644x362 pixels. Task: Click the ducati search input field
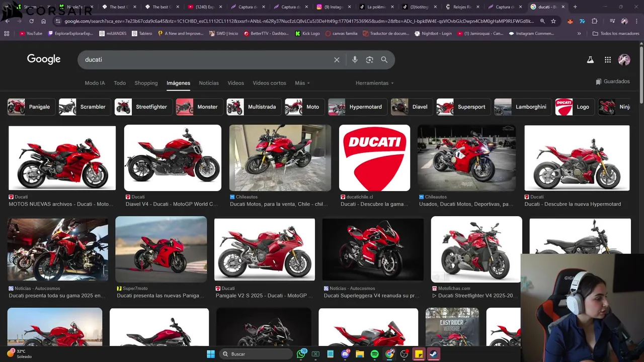click(206, 60)
